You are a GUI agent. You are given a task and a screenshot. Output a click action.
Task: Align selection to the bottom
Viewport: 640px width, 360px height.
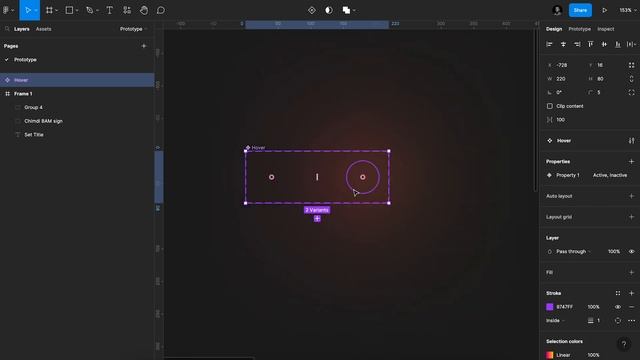tap(618, 44)
